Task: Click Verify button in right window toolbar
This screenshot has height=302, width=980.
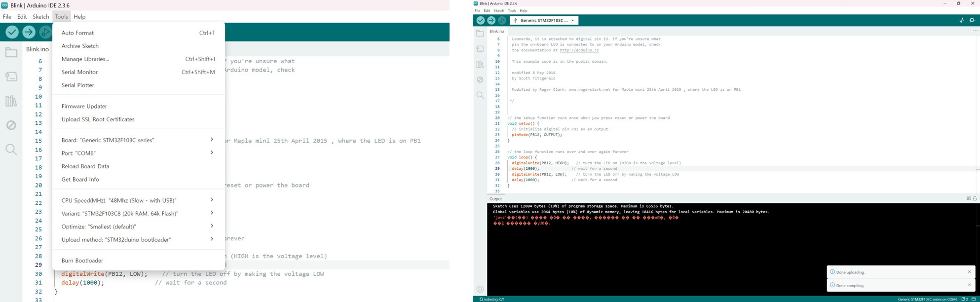Action: (x=480, y=20)
